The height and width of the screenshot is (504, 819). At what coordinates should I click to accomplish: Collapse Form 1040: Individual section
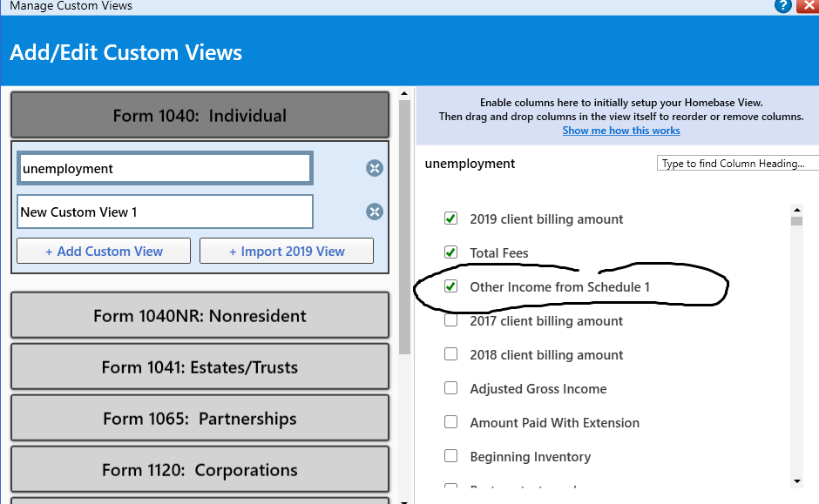(x=200, y=115)
